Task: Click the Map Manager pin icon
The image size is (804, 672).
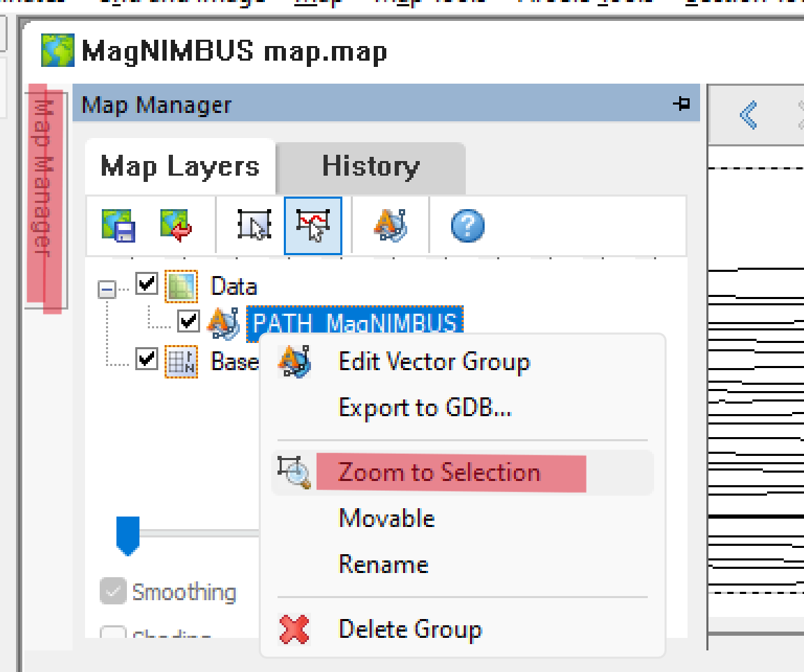Action: [x=682, y=103]
